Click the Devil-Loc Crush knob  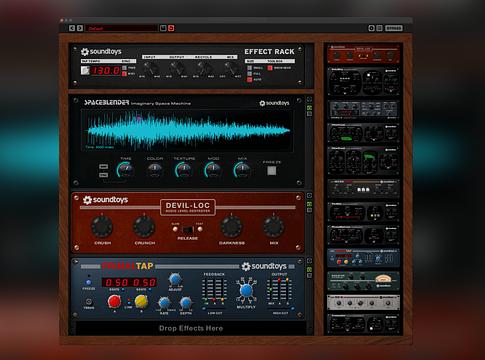tap(102, 226)
